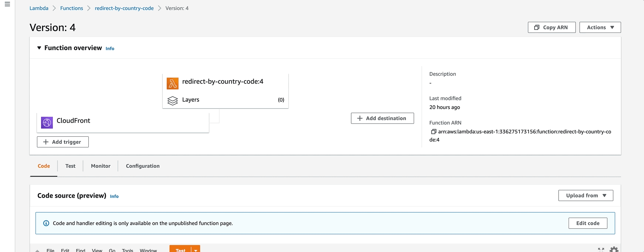The width and height of the screenshot is (644, 252).
Task: Collapse the Function overview section
Action: tap(39, 48)
